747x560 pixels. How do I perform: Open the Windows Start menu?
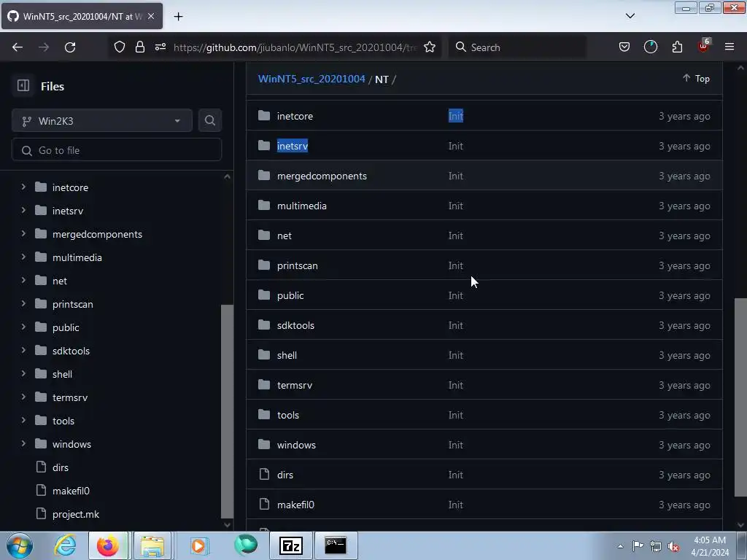point(19,545)
